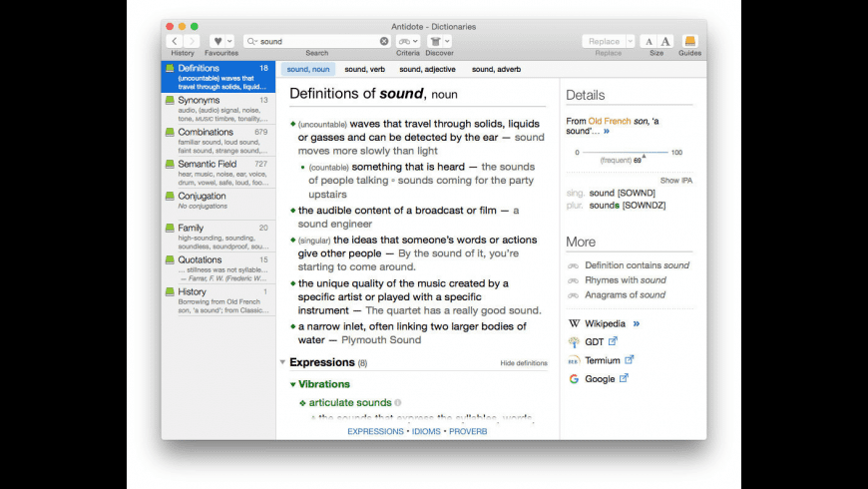Click 'Hide definitions' link
The width and height of the screenshot is (868, 489).
pos(524,363)
